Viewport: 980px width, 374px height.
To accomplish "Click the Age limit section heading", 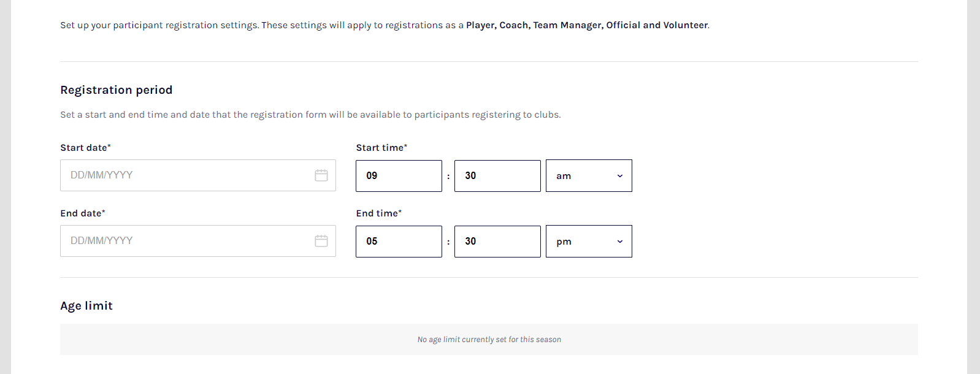I will [x=86, y=306].
